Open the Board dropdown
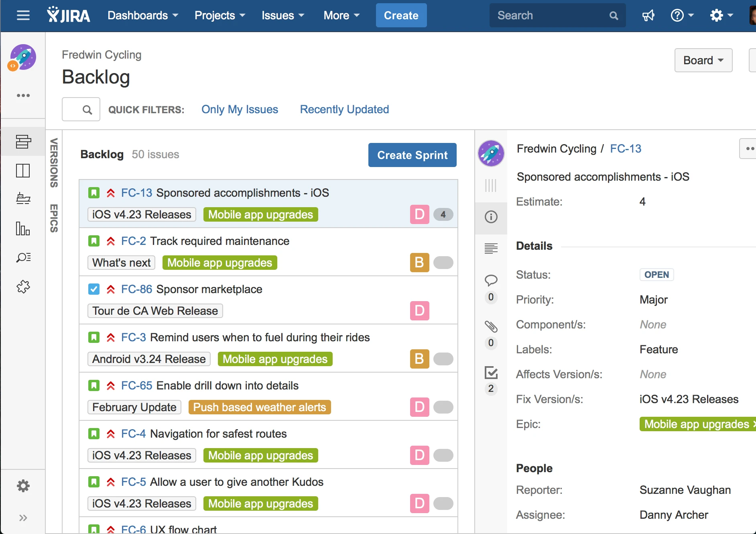Viewport: 756px width, 534px height. 703,60
